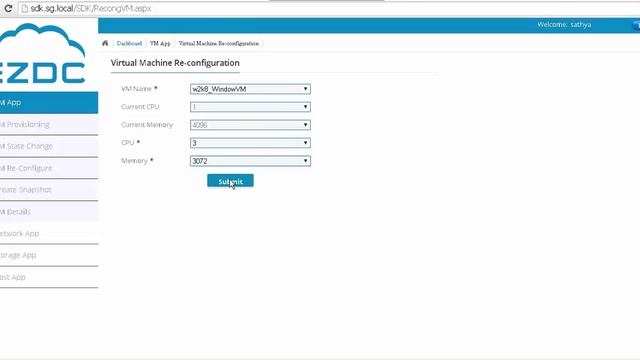Image resolution: width=640 pixels, height=360 pixels.
Task: Click the page icon in address bar
Action: click(x=24, y=9)
